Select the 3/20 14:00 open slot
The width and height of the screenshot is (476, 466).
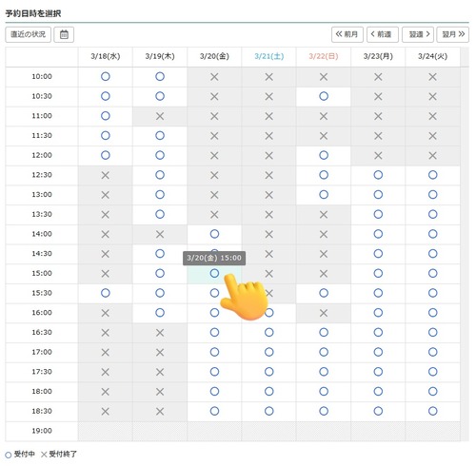pos(214,234)
